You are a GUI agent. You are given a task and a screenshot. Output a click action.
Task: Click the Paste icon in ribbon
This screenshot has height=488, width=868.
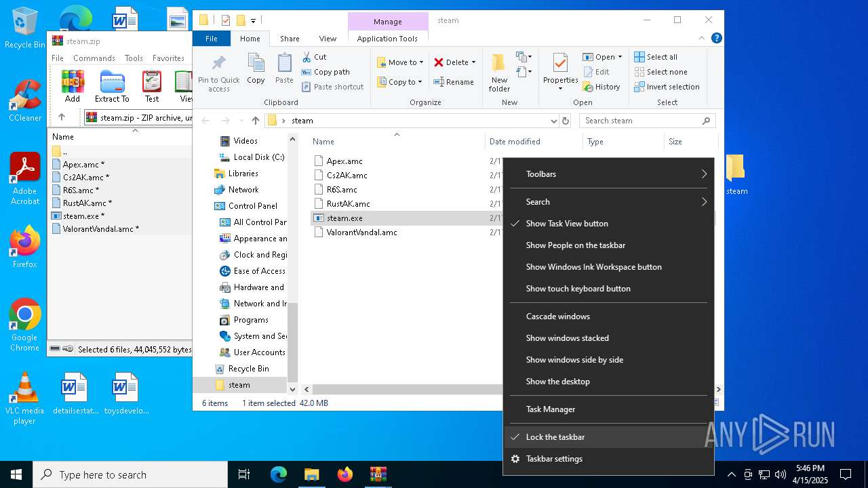tap(284, 63)
